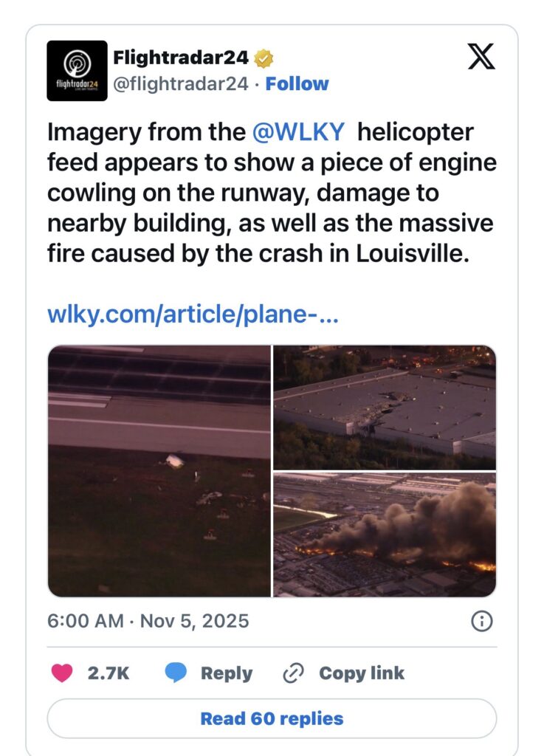Click the Flightradar24 profile avatar
The image size is (544, 756).
tap(77, 71)
